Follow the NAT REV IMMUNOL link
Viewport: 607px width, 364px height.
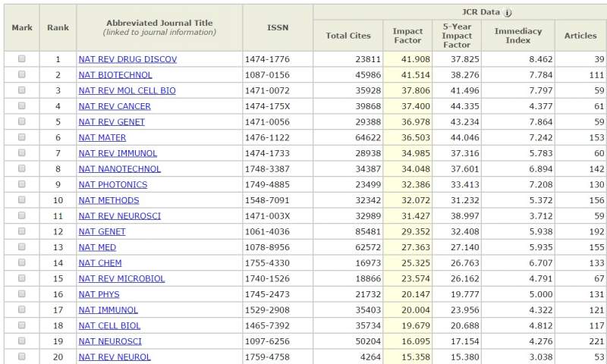point(118,153)
